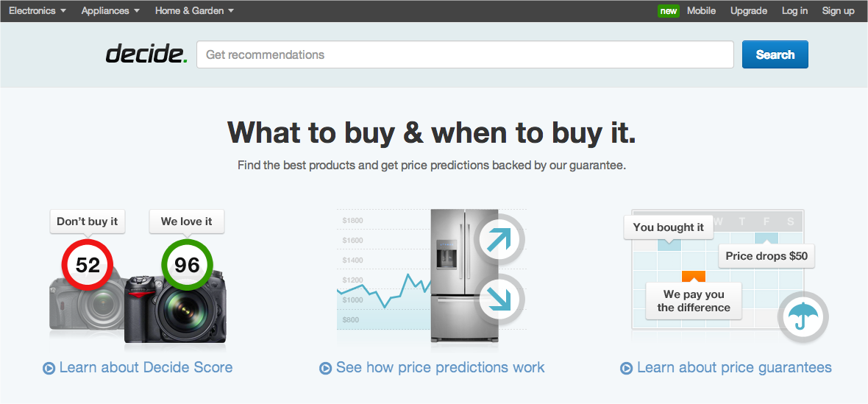Open Learn about Decide Score link
This screenshot has height=404, width=868.
tap(146, 367)
